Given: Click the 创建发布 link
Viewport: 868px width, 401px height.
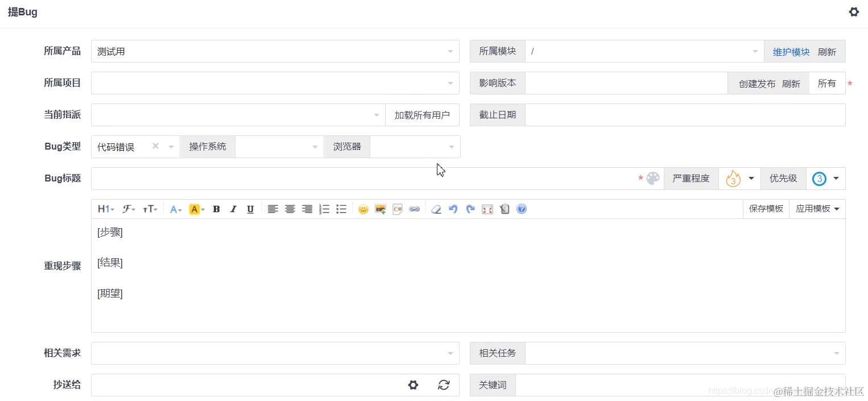Looking at the screenshot, I should coord(757,84).
